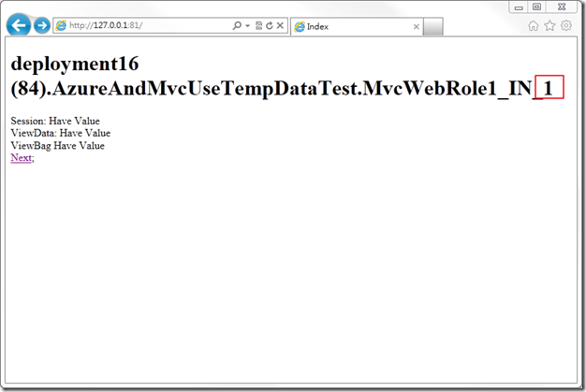The height and width of the screenshot is (392, 586).
Task: Open Tools menu with the gear icon
Action: click(x=566, y=25)
